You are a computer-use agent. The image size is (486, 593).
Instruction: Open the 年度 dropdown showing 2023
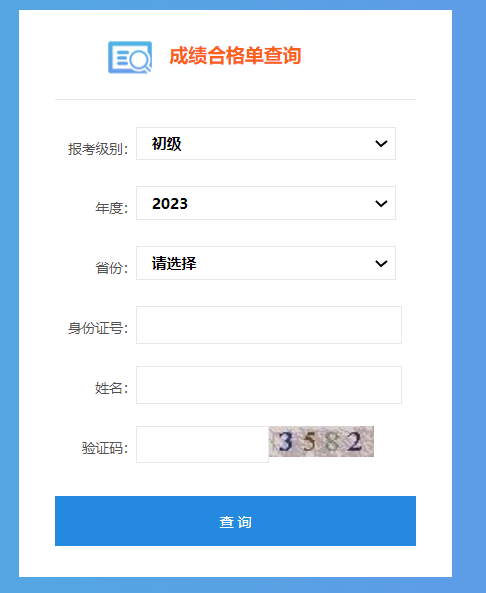(x=266, y=203)
